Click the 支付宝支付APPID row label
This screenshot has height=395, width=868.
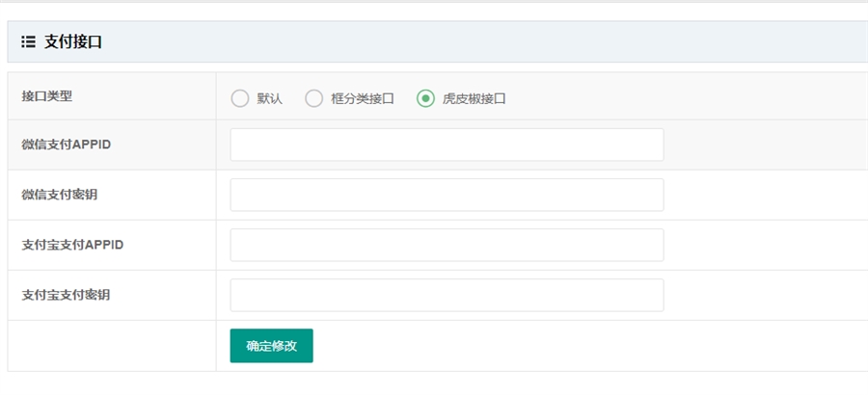coord(72,245)
